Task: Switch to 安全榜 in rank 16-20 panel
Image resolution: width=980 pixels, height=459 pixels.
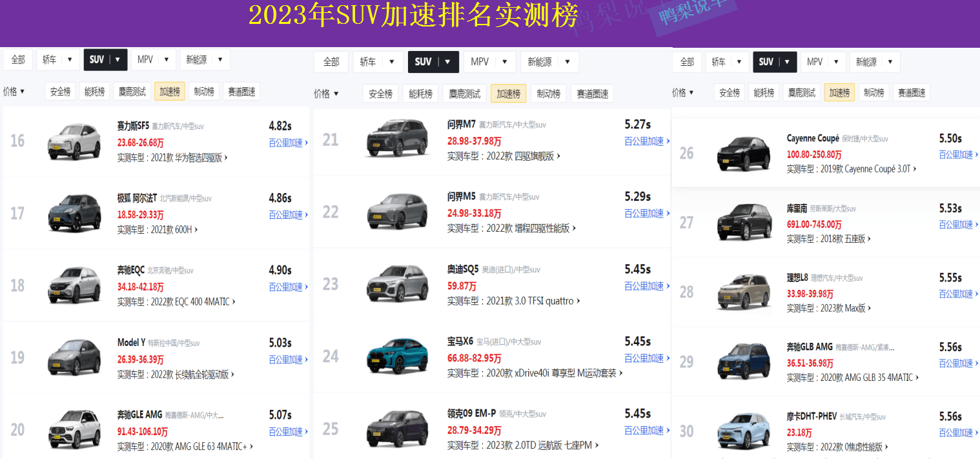Action: pyautogui.click(x=60, y=92)
